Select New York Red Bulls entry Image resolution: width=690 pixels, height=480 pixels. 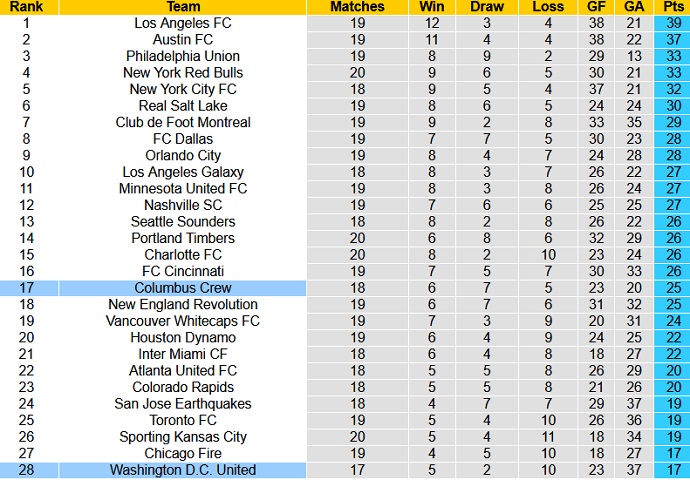pyautogui.click(x=183, y=73)
